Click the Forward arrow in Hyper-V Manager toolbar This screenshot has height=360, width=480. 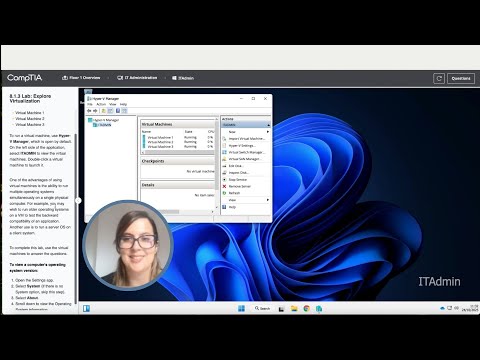95,111
